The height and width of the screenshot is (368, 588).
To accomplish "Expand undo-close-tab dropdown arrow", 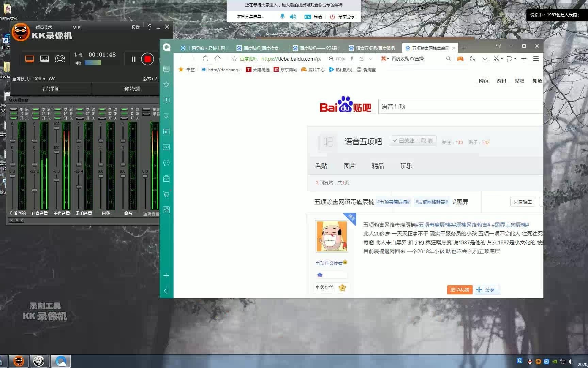I will [515, 59].
